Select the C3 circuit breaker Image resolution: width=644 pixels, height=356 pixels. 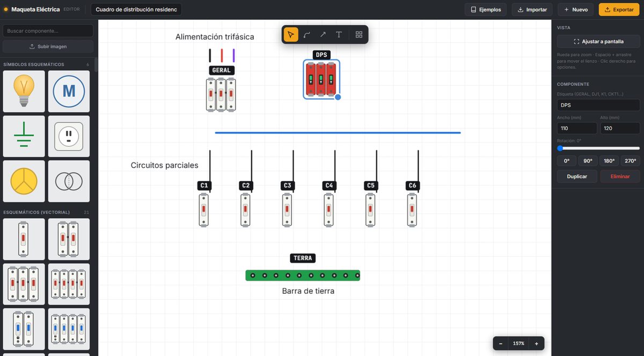click(287, 210)
